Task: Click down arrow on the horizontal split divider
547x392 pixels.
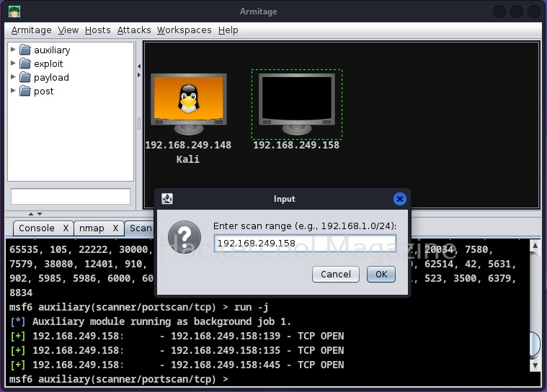Action: point(40,214)
